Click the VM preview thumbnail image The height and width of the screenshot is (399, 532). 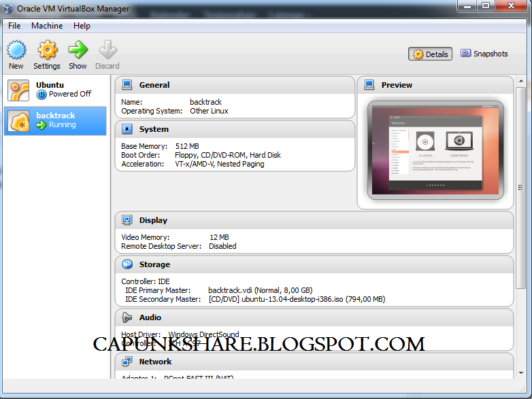(x=435, y=150)
